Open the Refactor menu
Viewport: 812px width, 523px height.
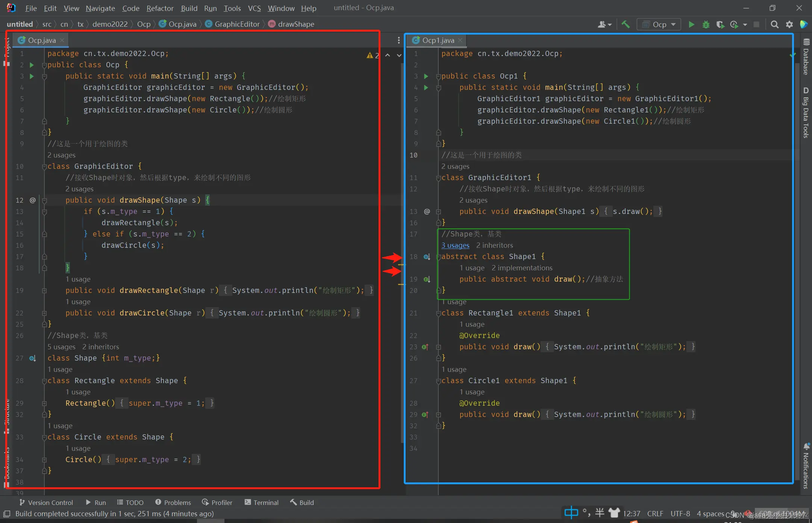tap(160, 8)
